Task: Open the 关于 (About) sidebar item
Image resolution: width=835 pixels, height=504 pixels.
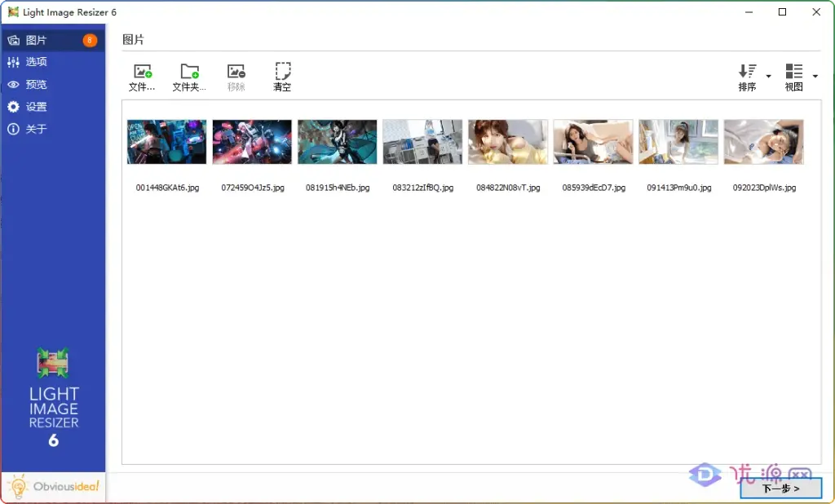Action: 53,129
